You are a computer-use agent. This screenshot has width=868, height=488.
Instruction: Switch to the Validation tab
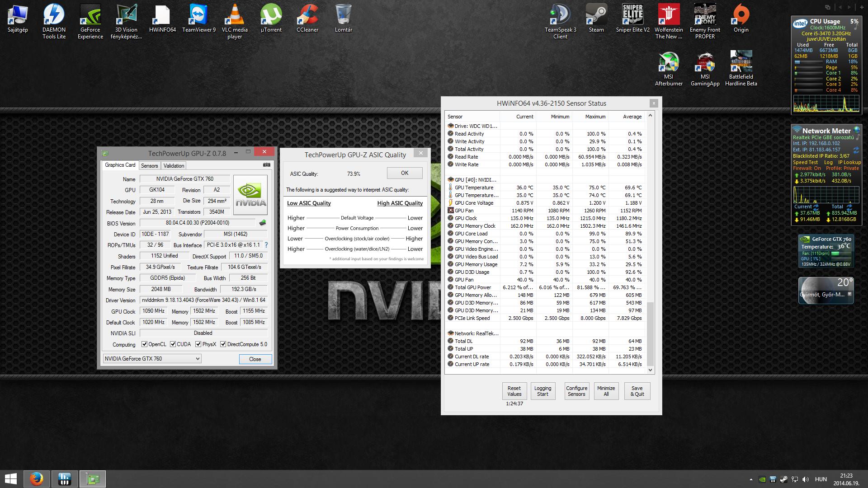pos(174,166)
